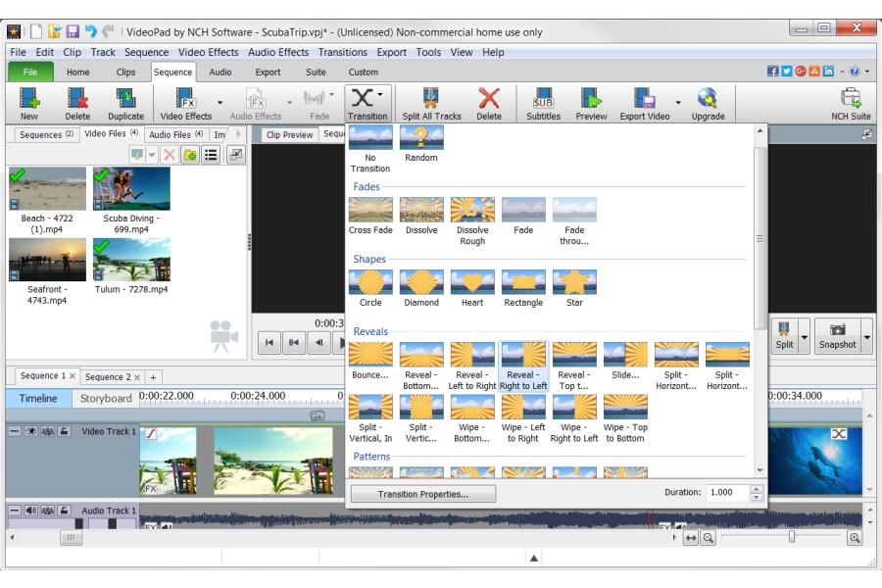Viewport: 882px width, 588px height.
Task: Select the Circle shape transition
Action: point(370,288)
